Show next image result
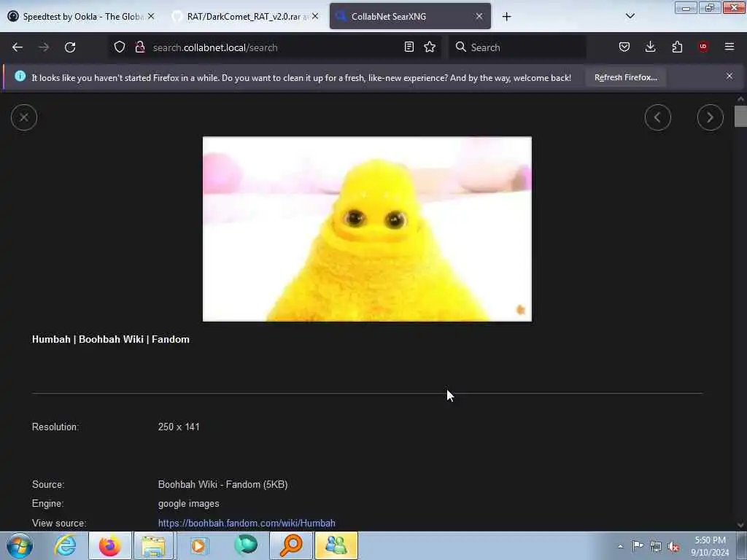747x560 pixels. [x=710, y=117]
